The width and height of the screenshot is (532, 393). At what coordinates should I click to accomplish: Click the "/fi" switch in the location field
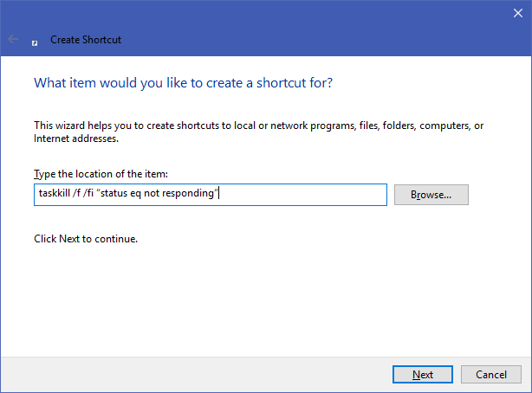point(91,194)
